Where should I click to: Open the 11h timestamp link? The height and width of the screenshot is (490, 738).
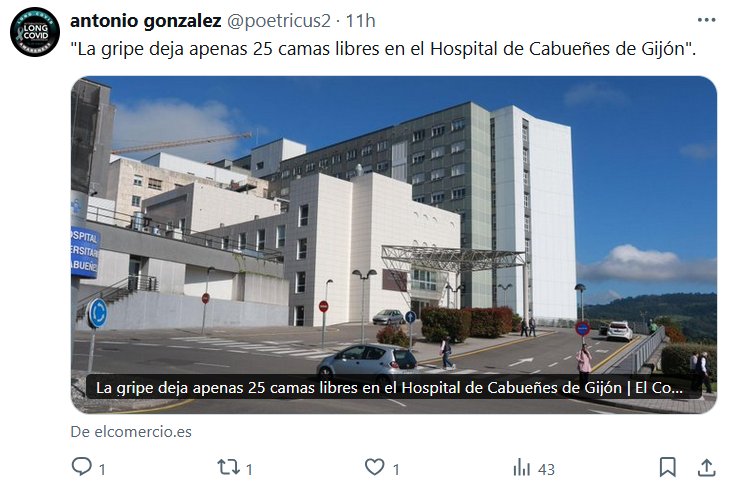point(361,21)
